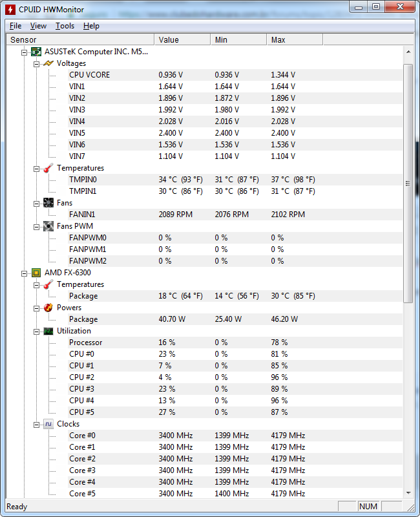Click the Value column header
Screen dimensions: 420x517
pos(182,39)
